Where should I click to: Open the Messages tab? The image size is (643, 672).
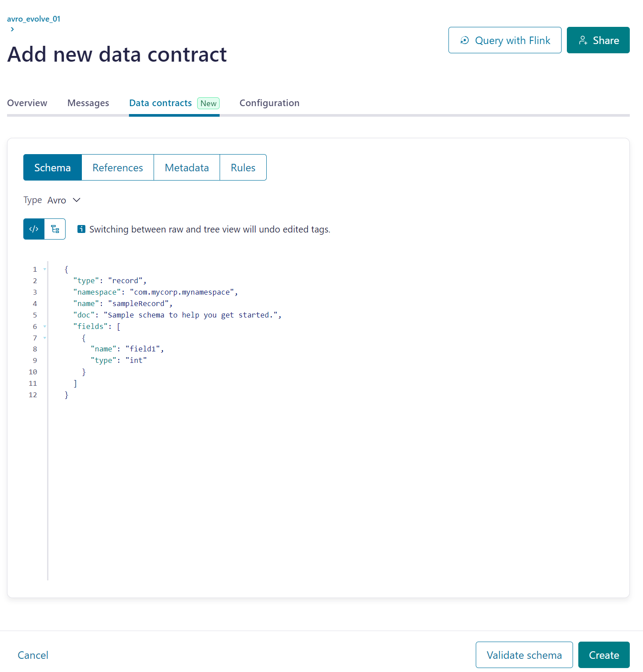88,103
